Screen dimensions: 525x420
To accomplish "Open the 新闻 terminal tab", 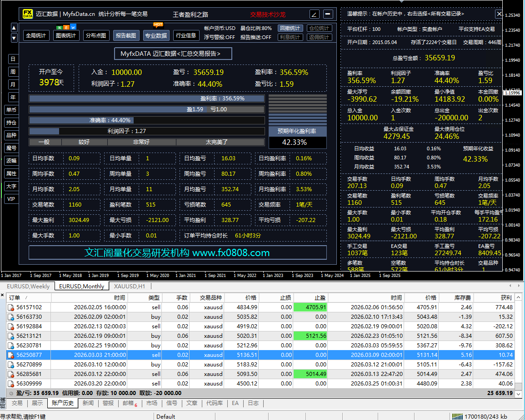I will point(88,403).
